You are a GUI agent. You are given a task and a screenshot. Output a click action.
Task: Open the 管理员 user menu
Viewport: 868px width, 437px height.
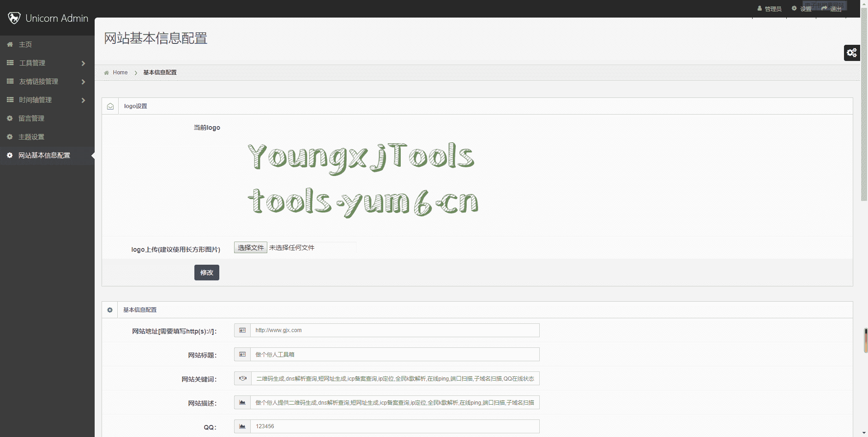coord(770,9)
